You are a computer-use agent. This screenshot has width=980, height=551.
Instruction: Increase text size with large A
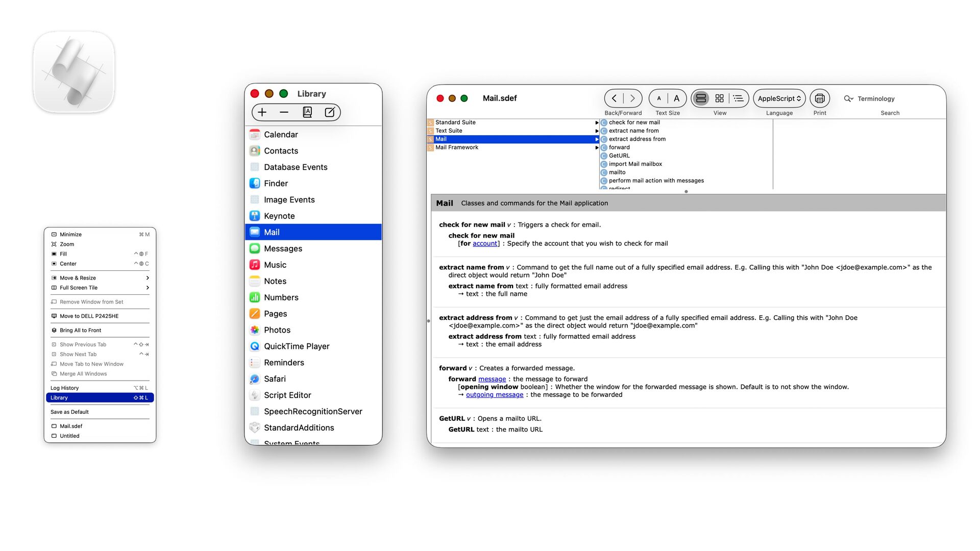pyautogui.click(x=676, y=98)
